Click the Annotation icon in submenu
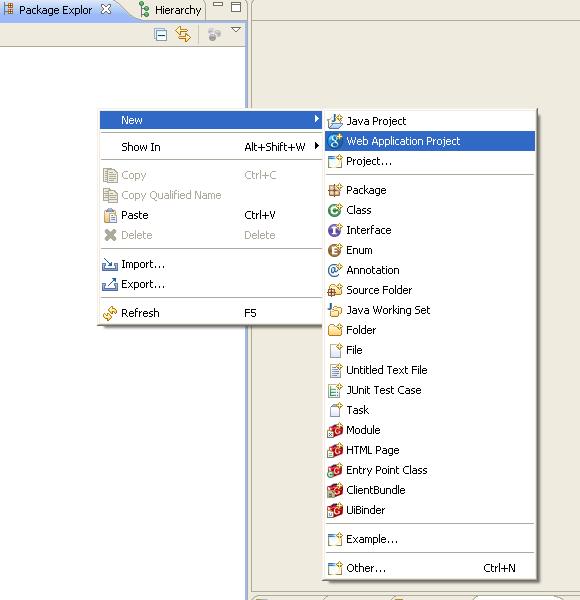The height and width of the screenshot is (600, 580). tap(335, 270)
